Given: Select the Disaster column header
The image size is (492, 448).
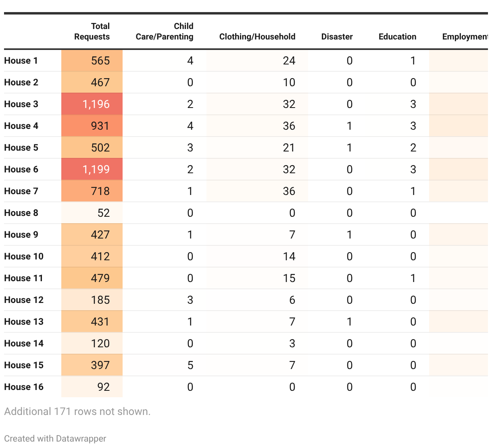Looking at the screenshot, I should (x=337, y=37).
